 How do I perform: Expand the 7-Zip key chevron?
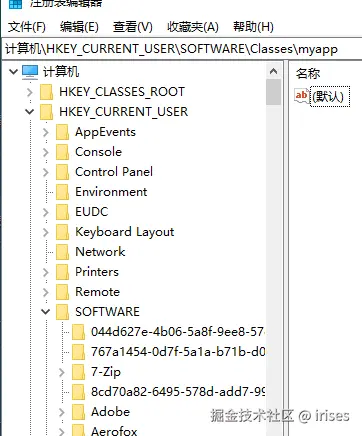pyautogui.click(x=62, y=372)
